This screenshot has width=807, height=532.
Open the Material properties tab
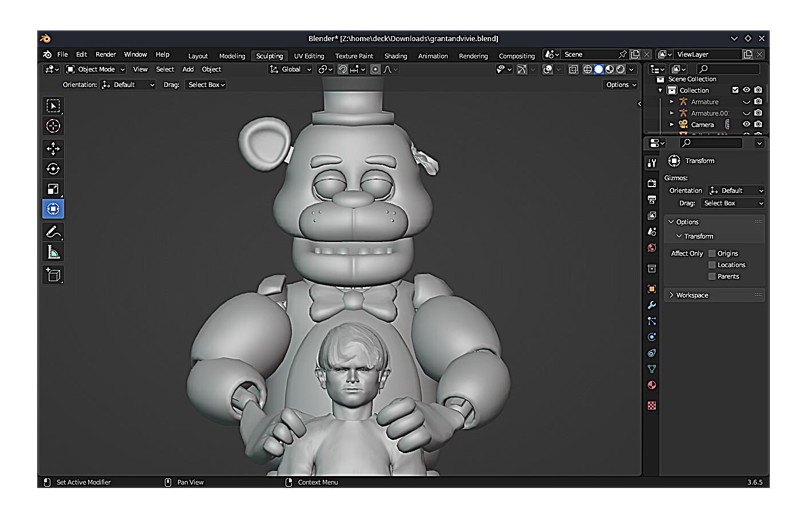[x=651, y=385]
